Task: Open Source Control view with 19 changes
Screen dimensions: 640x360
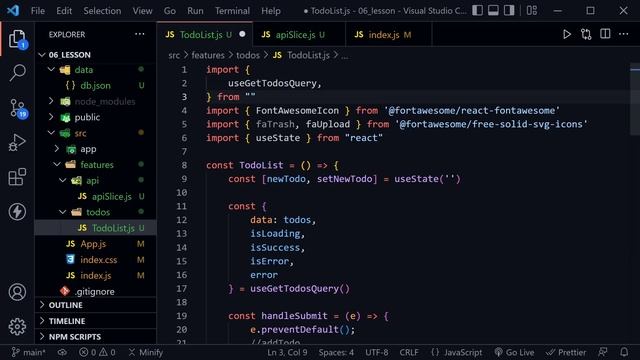Action: [17, 108]
